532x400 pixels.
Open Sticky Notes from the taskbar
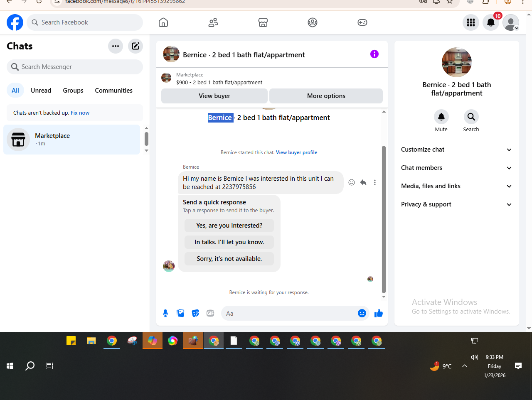pyautogui.click(x=71, y=341)
